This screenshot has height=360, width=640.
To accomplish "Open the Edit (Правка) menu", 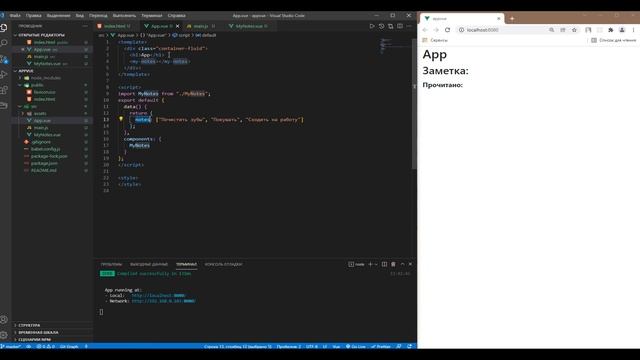I will coord(33,16).
